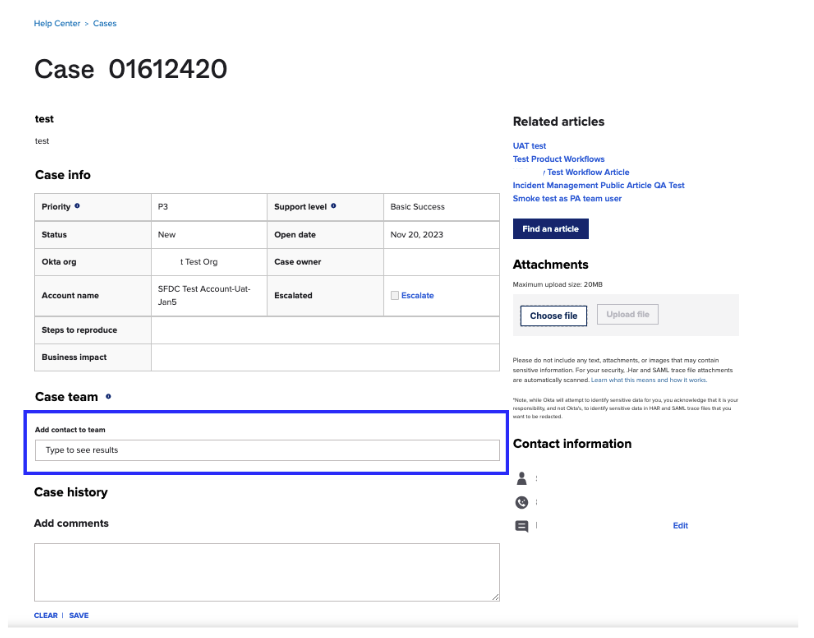Click the Upload file button
This screenshot has width=814, height=638.
tap(627, 314)
